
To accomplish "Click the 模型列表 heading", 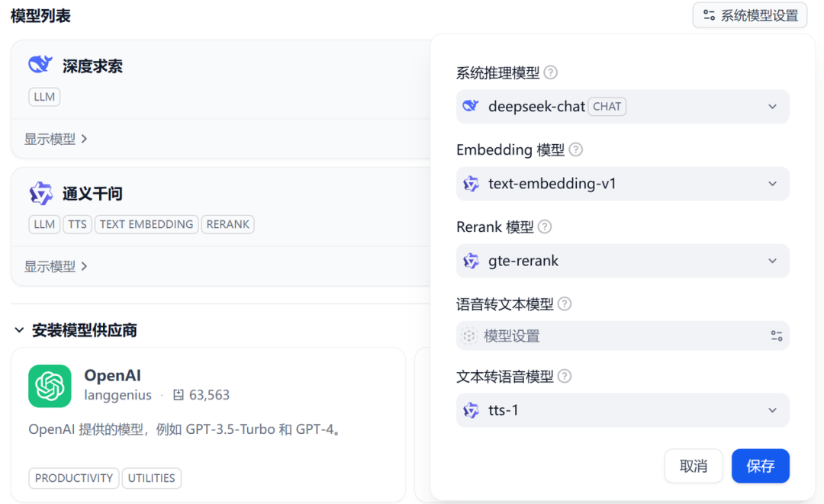I will pos(40,16).
